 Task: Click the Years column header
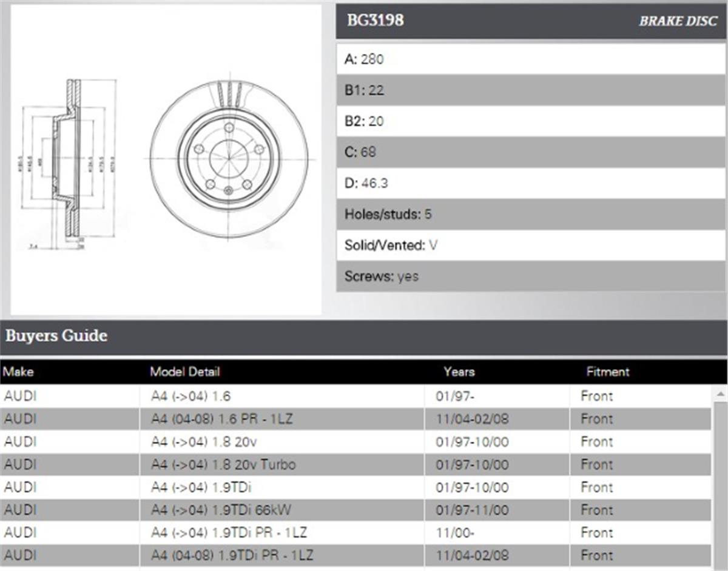(x=459, y=372)
